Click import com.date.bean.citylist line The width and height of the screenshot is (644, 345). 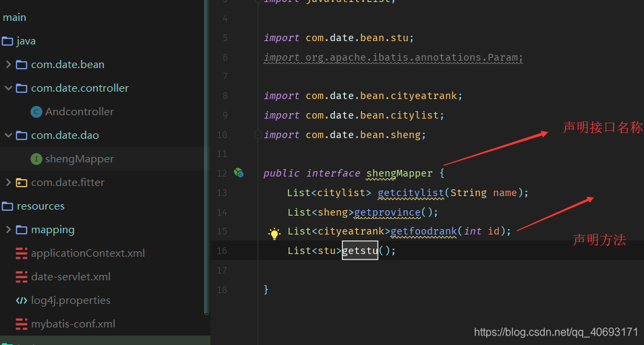pyautogui.click(x=354, y=115)
